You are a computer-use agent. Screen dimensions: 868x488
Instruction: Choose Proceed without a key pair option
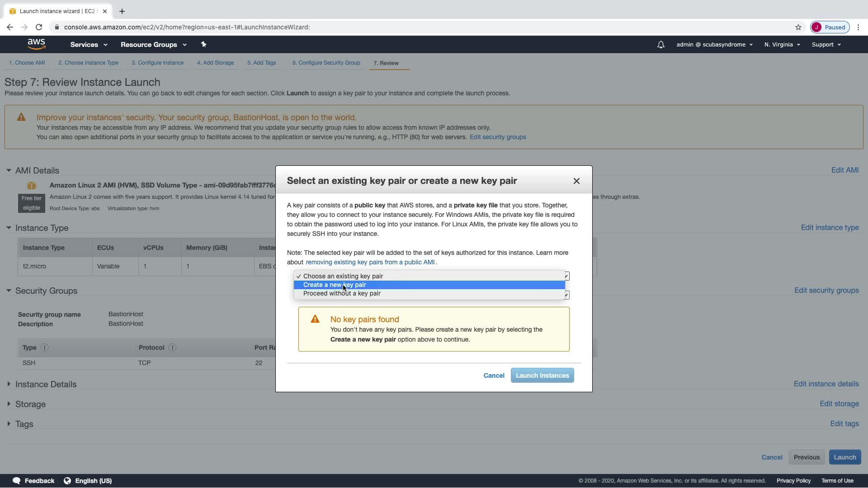[342, 293]
